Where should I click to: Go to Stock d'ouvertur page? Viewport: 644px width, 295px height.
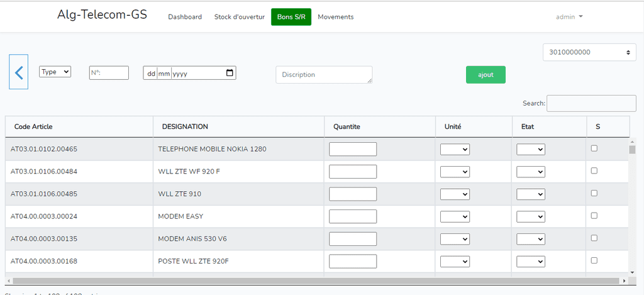[240, 17]
